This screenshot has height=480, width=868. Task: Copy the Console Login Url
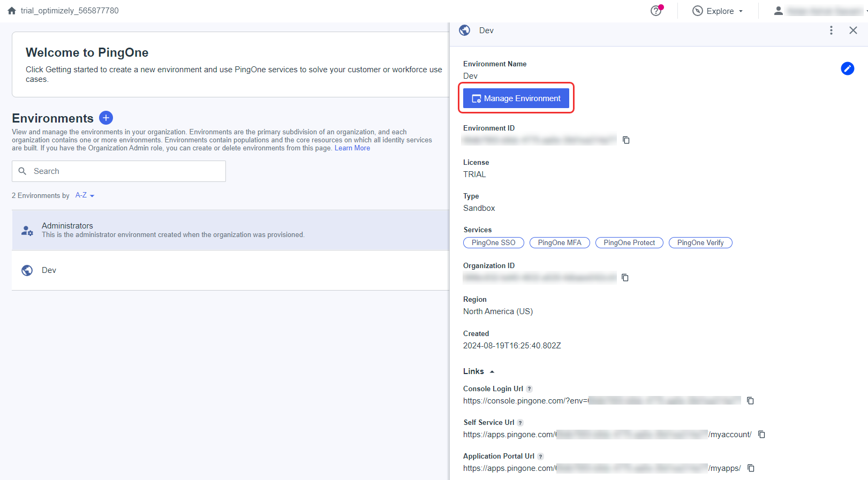tap(750, 401)
